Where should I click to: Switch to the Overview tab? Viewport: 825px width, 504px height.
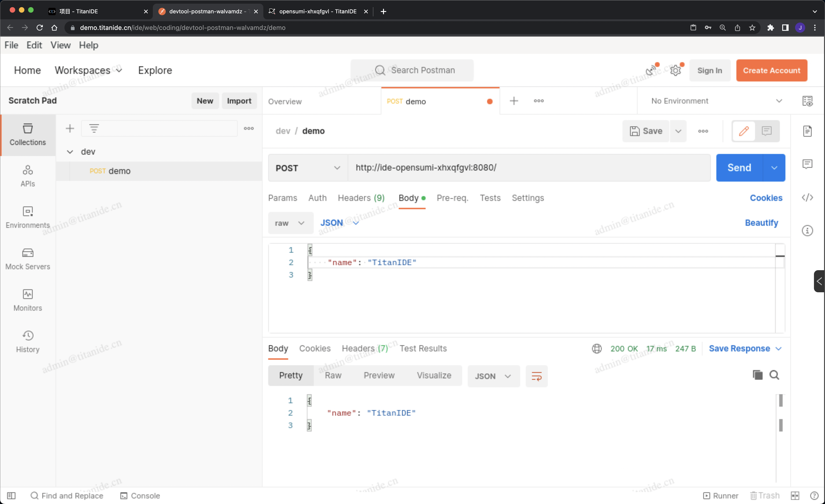point(285,101)
